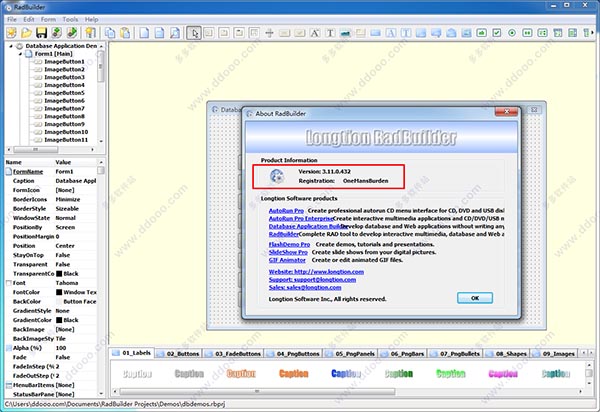The width and height of the screenshot is (600, 412).
Task: Select the radio button component icon
Action: (x=512, y=33)
